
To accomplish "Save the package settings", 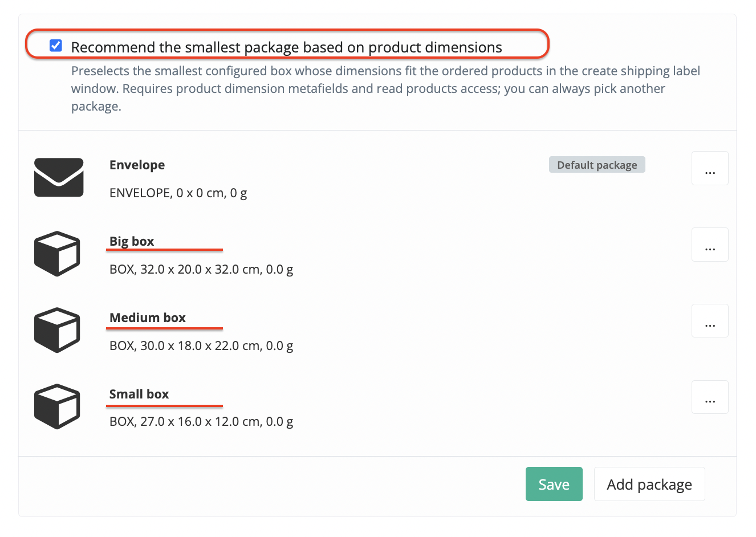I will [554, 484].
